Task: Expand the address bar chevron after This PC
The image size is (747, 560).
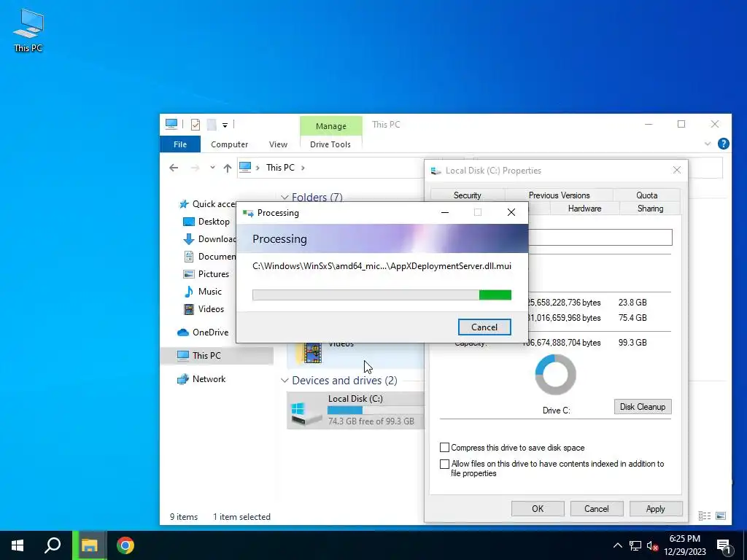Action: coord(303,168)
